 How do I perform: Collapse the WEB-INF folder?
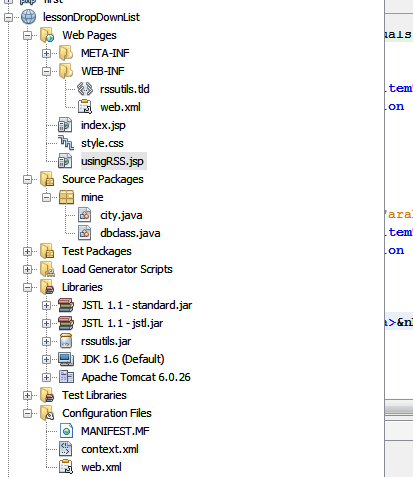(x=47, y=71)
